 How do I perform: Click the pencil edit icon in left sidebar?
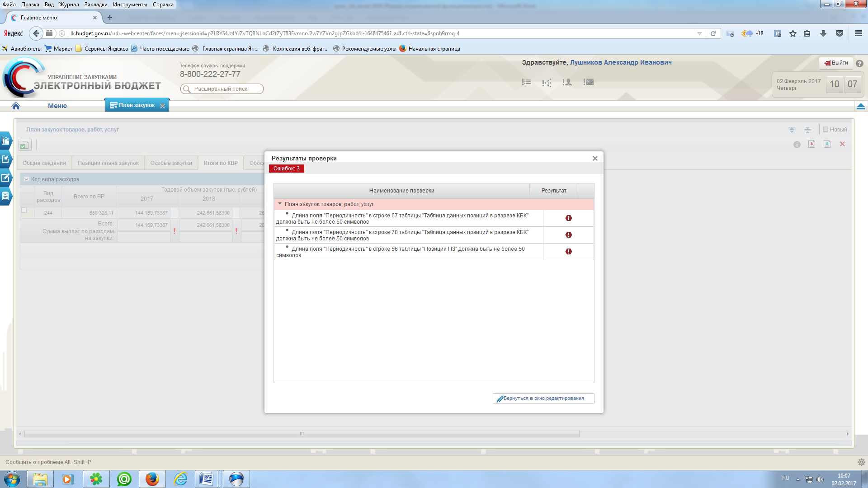click(x=5, y=178)
